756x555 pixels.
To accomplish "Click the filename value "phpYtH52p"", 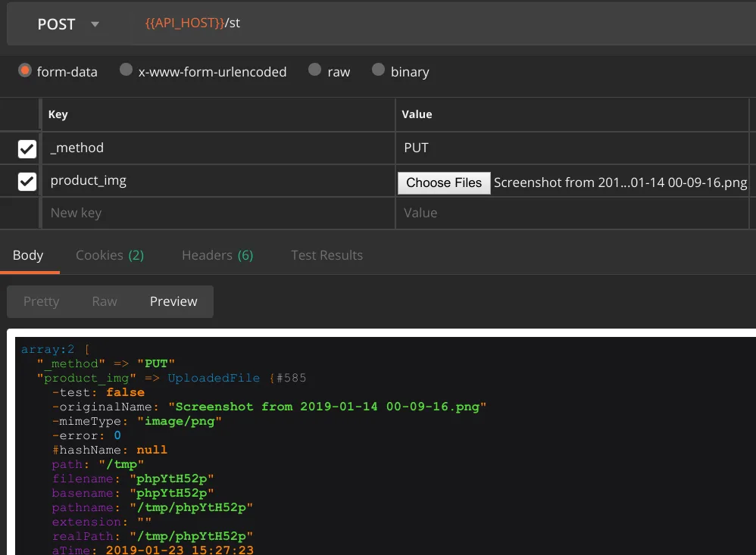I will click(x=172, y=479).
